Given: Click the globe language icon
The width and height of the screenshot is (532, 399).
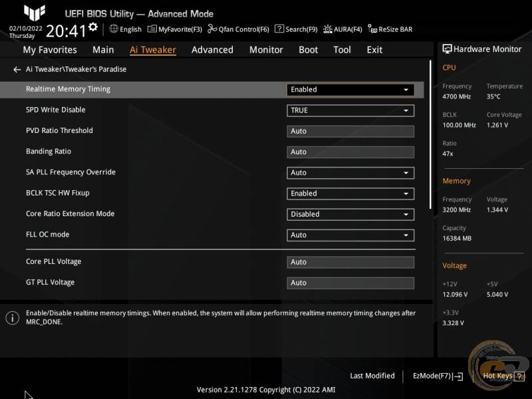Looking at the screenshot, I should tap(114, 29).
